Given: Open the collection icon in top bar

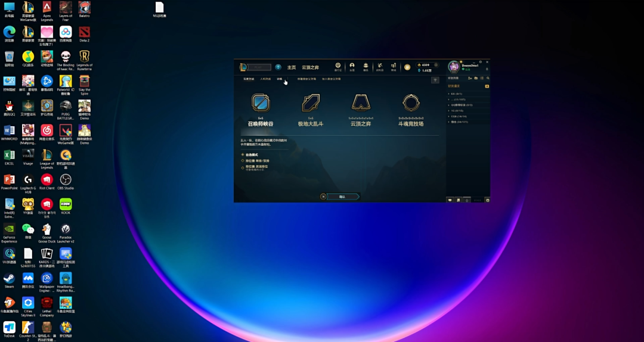Looking at the screenshot, I should point(366,67).
